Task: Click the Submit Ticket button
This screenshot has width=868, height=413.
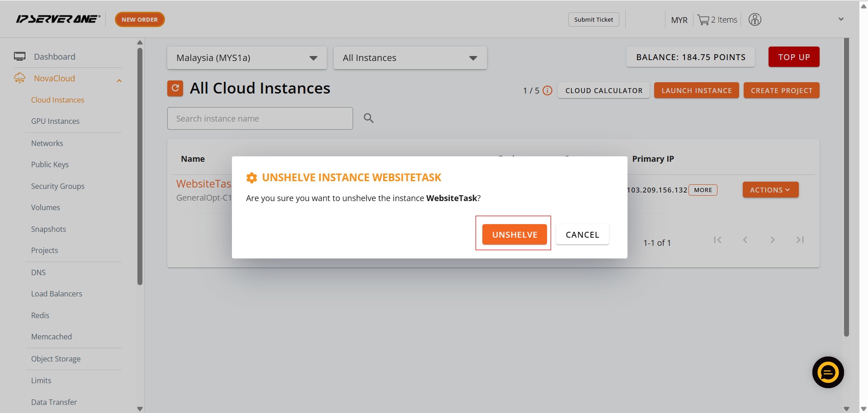Action: (x=594, y=19)
